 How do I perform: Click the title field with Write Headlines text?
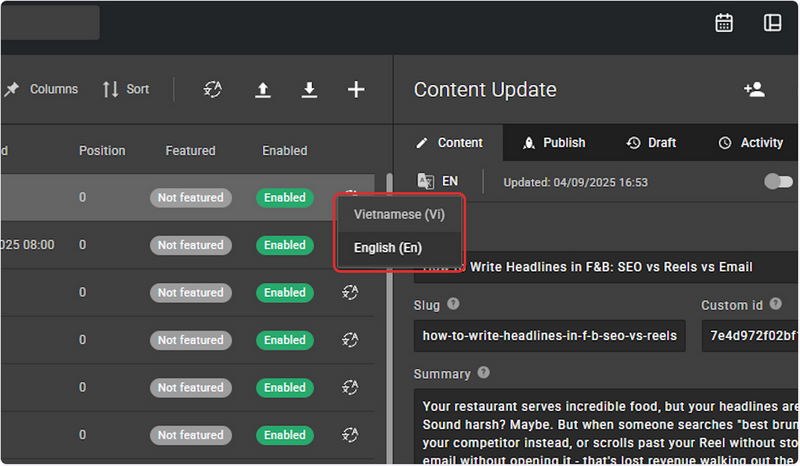coord(606,267)
